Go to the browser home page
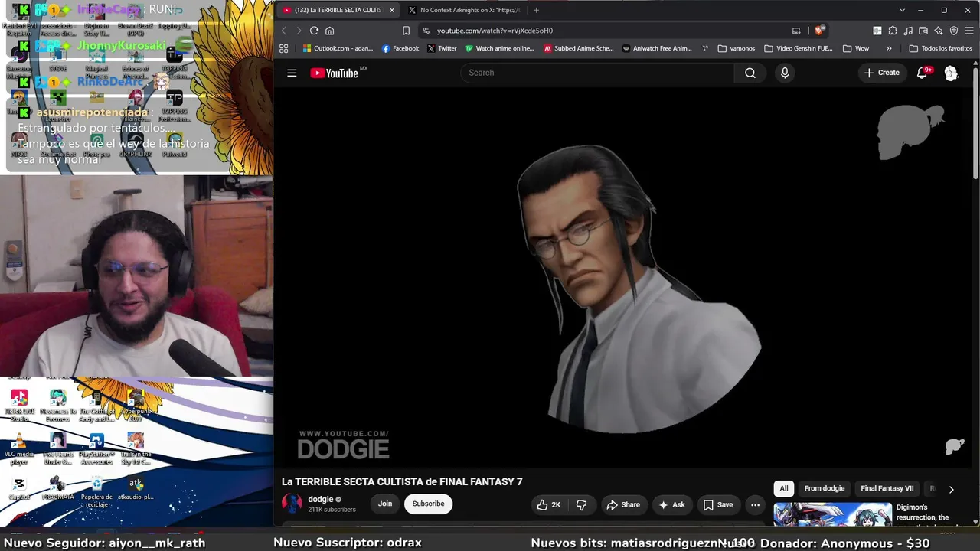The image size is (980, 551). pos(330,31)
